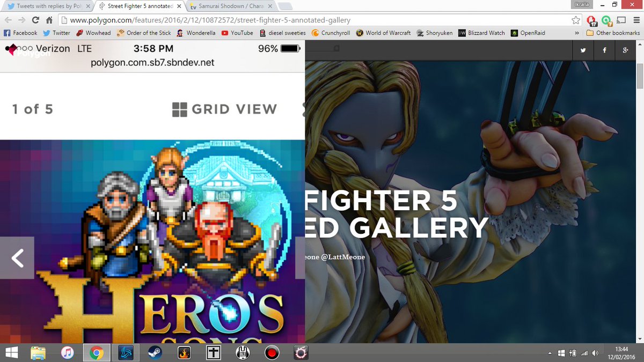644x362 pixels.
Task: Open the Battle.net taskbar app
Action: coord(126,352)
